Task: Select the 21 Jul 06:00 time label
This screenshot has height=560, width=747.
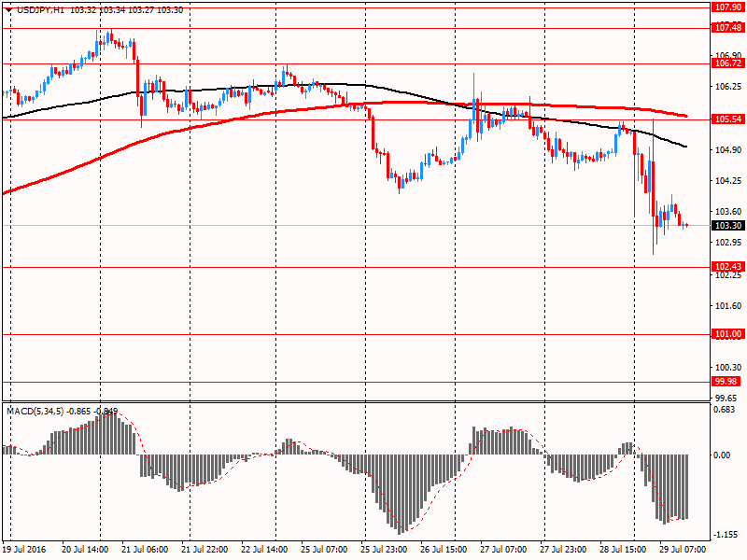Action: coord(145,550)
